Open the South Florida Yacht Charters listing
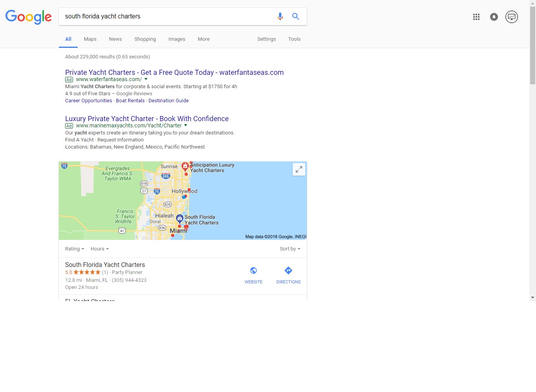This screenshot has height=392, width=536. [x=105, y=265]
